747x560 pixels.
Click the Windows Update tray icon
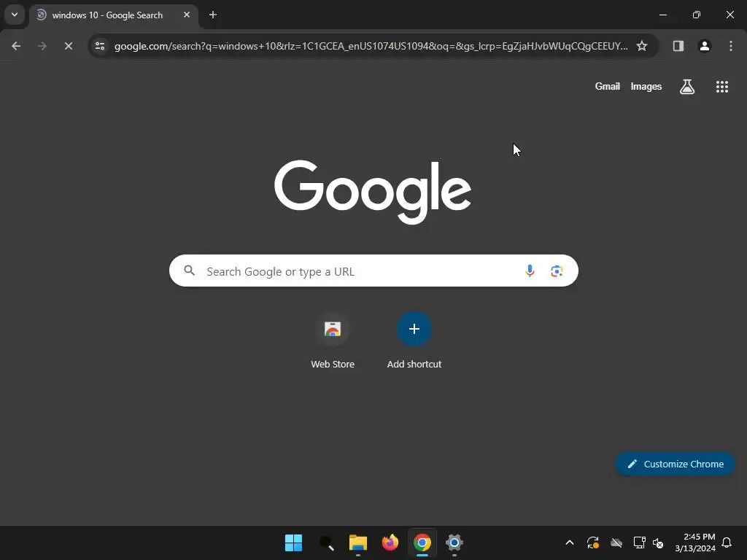click(592, 542)
